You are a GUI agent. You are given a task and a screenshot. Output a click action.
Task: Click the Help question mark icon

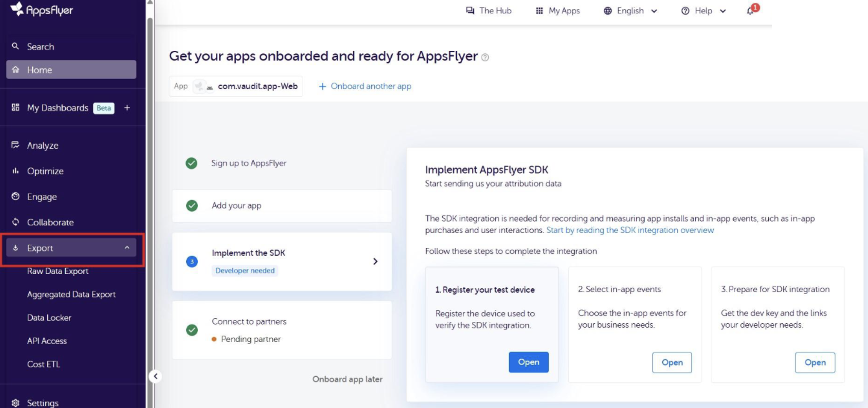click(685, 11)
